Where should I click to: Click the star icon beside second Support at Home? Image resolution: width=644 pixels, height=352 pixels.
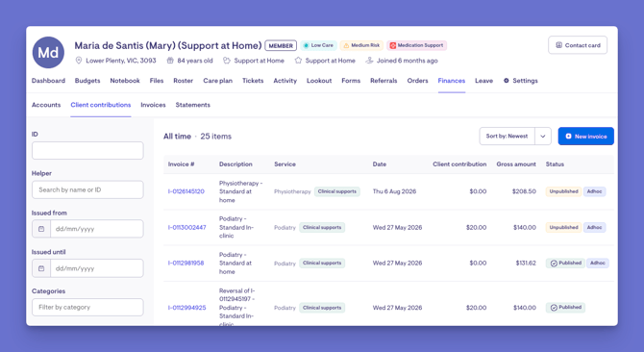[x=298, y=61]
